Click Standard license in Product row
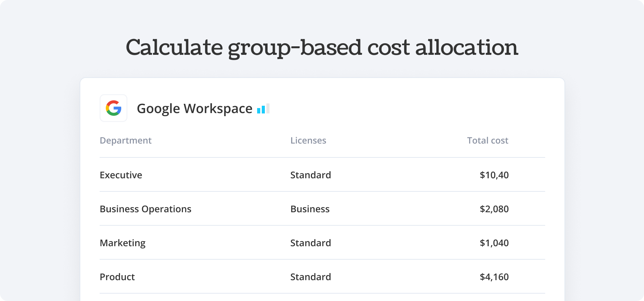 tap(310, 277)
